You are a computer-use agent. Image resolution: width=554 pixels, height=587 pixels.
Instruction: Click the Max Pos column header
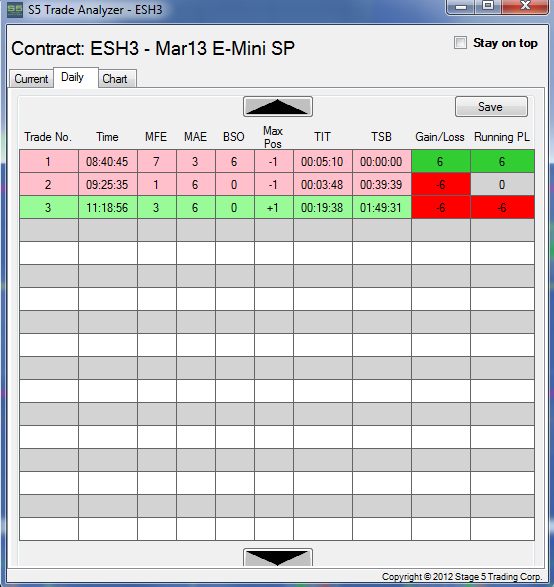coord(273,137)
